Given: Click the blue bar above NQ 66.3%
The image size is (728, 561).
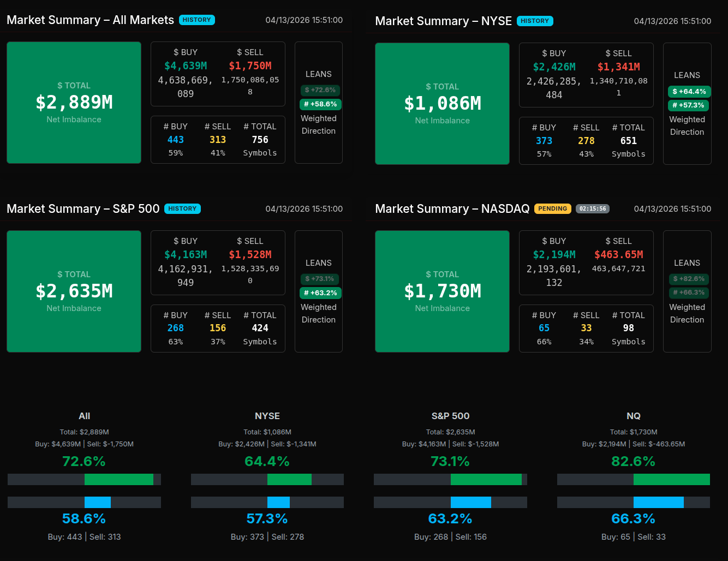Looking at the screenshot, I should [x=658, y=503].
